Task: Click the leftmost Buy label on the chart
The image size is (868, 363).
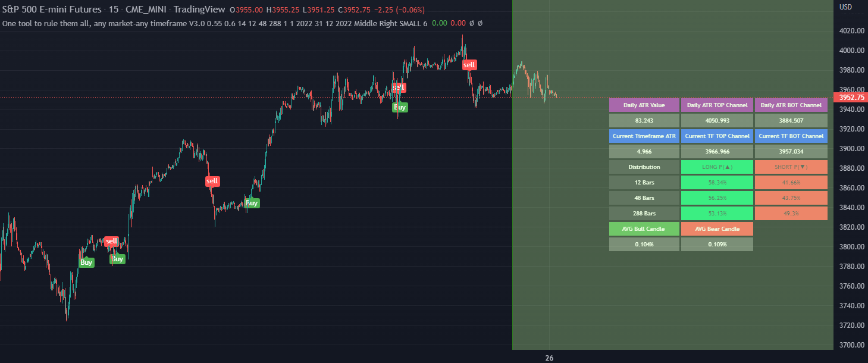Action: tap(87, 262)
